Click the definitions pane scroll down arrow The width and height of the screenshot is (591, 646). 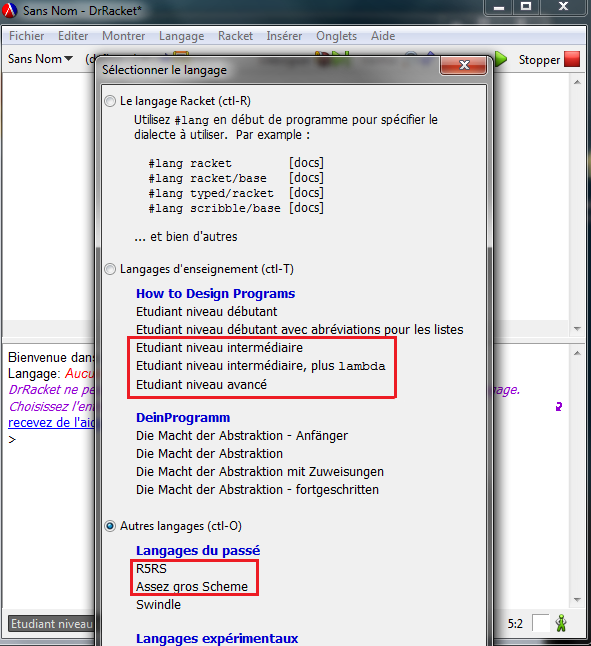pyautogui.click(x=577, y=329)
